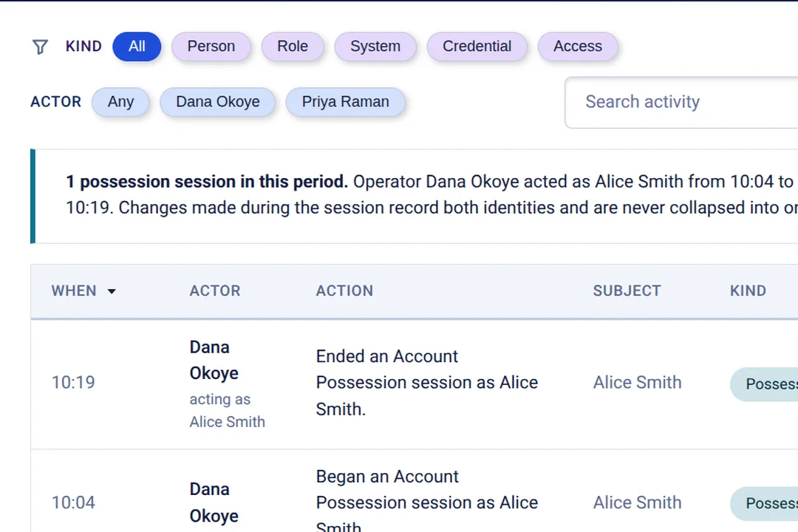Image resolution: width=798 pixels, height=532 pixels.
Task: Click the WHEN sort arrow
Action: pyautogui.click(x=112, y=291)
